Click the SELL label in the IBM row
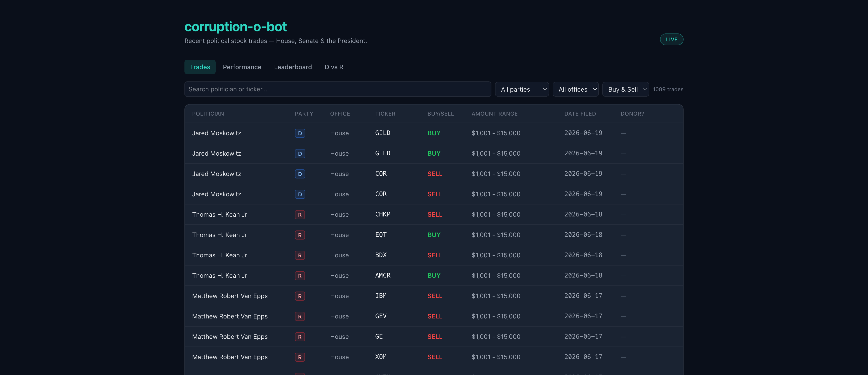The height and width of the screenshot is (375, 868). 435,296
